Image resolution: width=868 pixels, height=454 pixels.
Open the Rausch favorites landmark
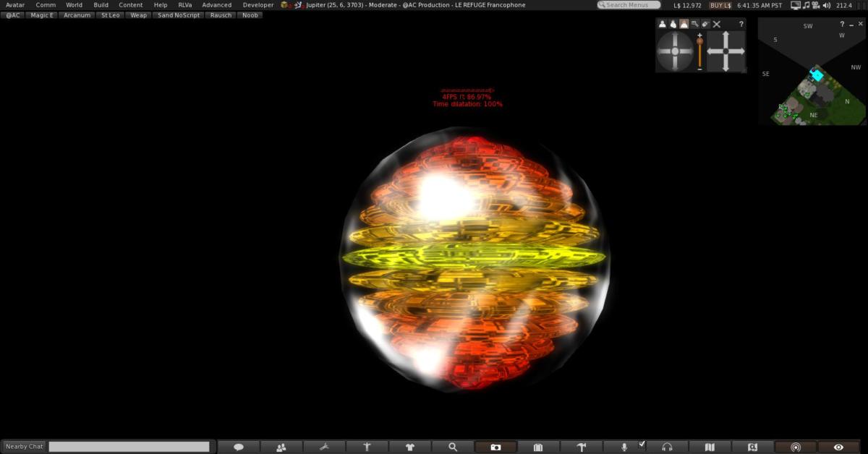(221, 15)
